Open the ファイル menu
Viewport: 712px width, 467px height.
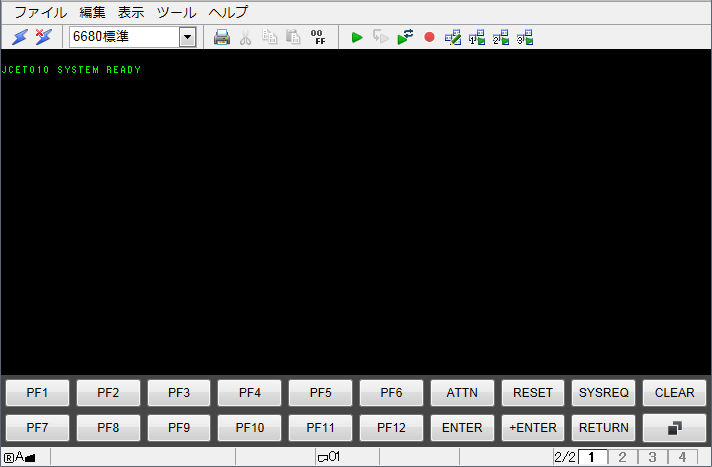click(41, 12)
